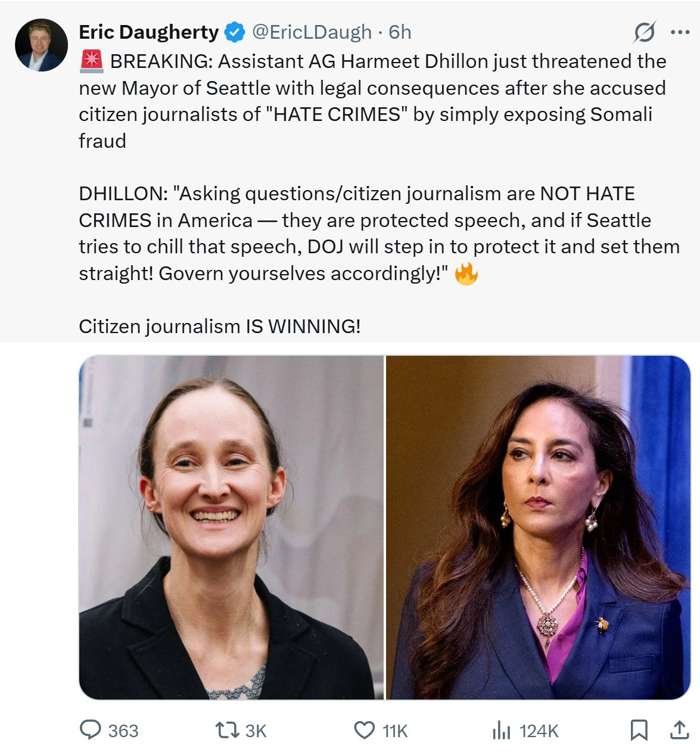Click the 363 replies count
Screen dimensions: 700x755
(123, 731)
